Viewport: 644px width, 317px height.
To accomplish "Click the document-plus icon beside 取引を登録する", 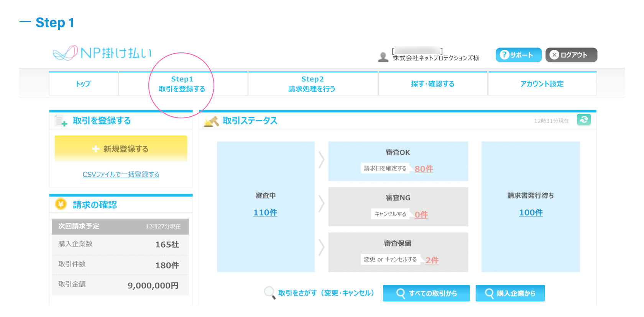I will (x=61, y=121).
